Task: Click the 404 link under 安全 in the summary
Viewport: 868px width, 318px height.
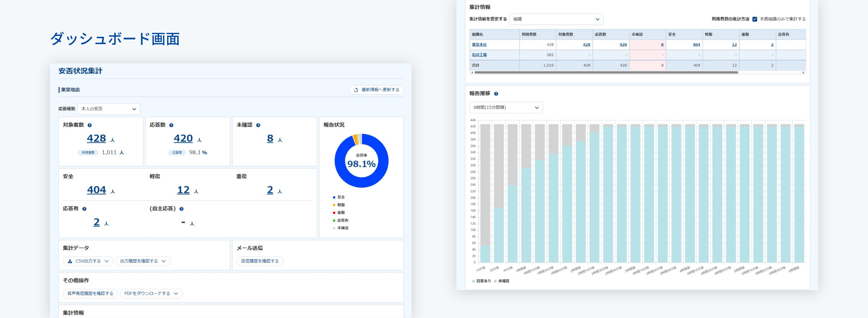Action: 97,190
